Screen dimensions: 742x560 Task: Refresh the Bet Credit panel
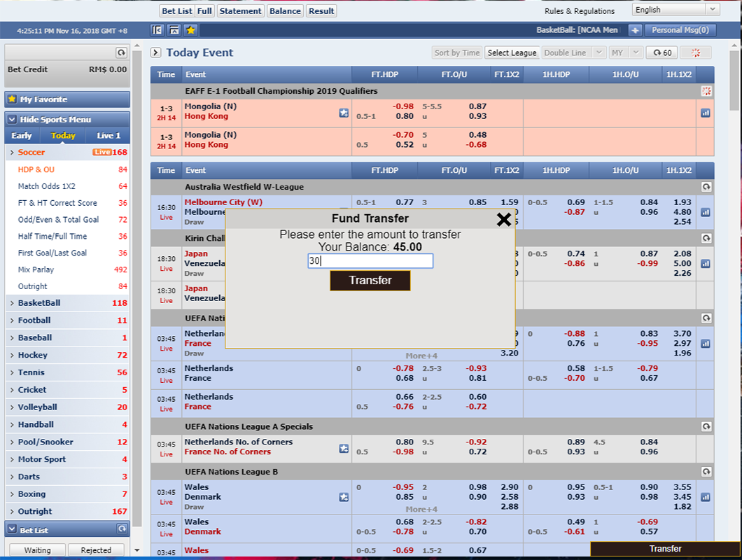[x=121, y=52]
